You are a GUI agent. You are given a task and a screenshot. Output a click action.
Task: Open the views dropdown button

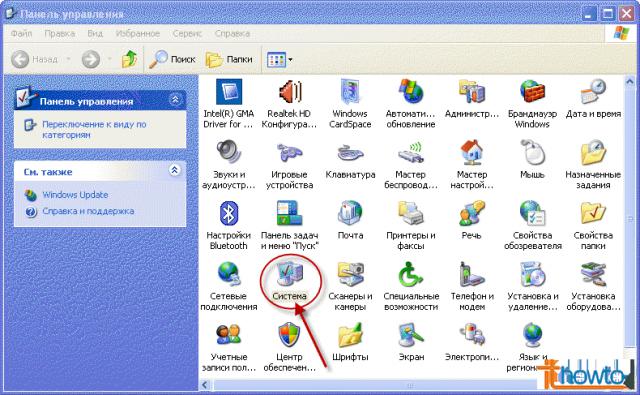280,60
